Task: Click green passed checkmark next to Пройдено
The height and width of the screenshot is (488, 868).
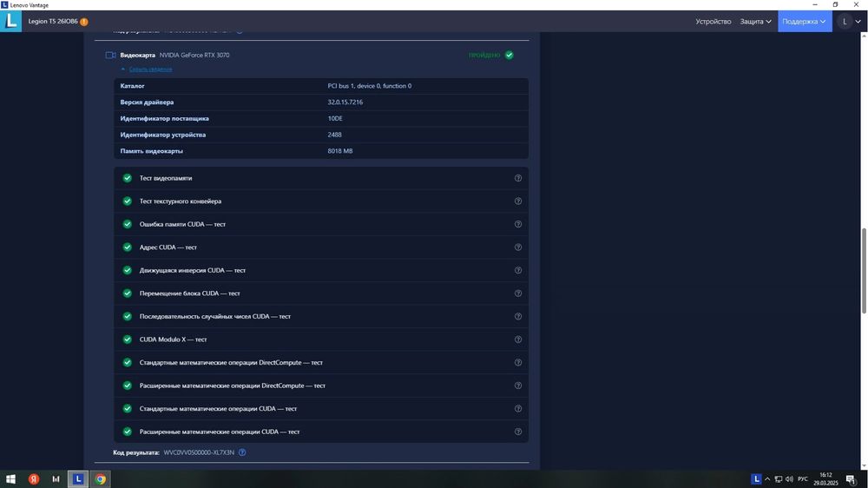Action: coord(510,55)
